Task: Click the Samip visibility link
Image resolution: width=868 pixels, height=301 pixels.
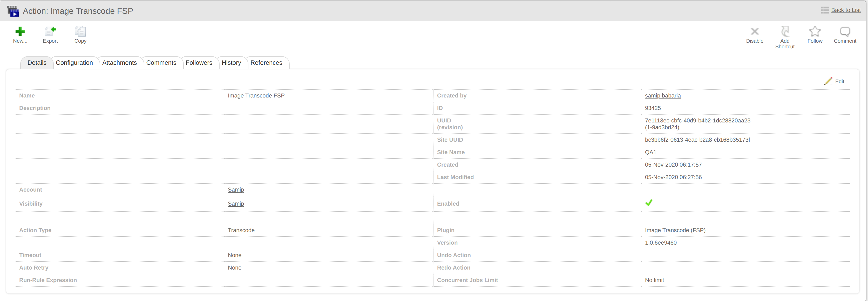Action: point(235,204)
